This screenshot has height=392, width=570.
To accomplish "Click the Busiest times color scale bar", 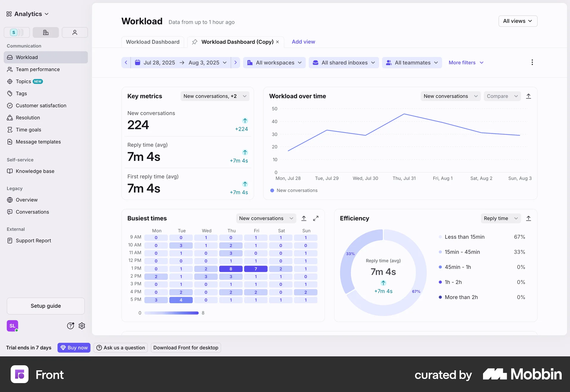I will pyautogui.click(x=171, y=313).
